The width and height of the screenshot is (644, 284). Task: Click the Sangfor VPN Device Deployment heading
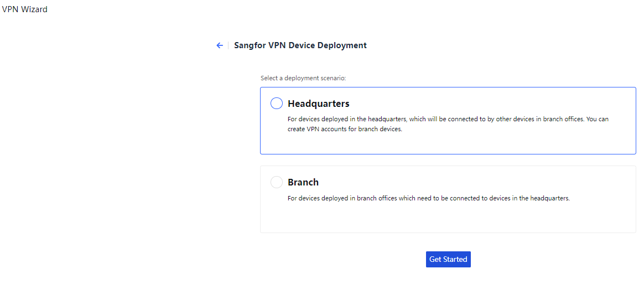pos(300,45)
